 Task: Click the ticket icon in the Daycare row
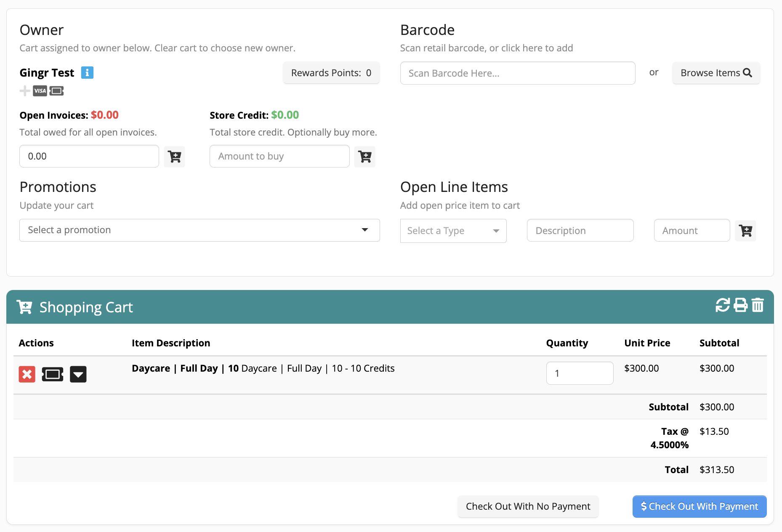(x=53, y=374)
